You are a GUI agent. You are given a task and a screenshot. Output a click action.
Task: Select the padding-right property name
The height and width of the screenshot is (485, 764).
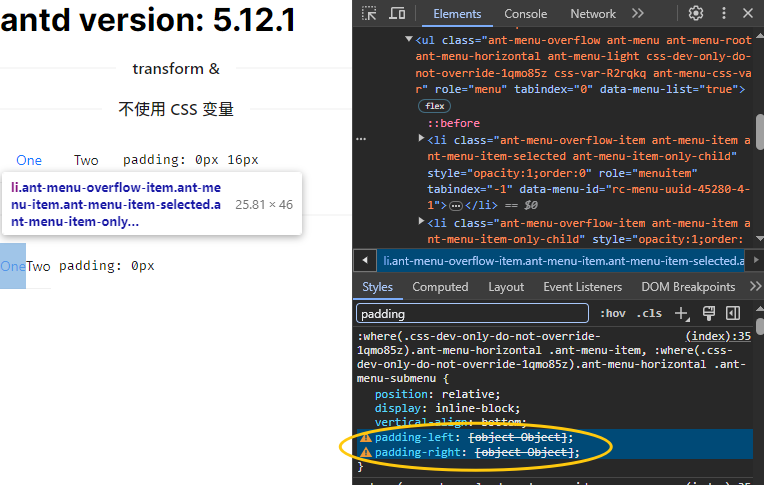418,452
